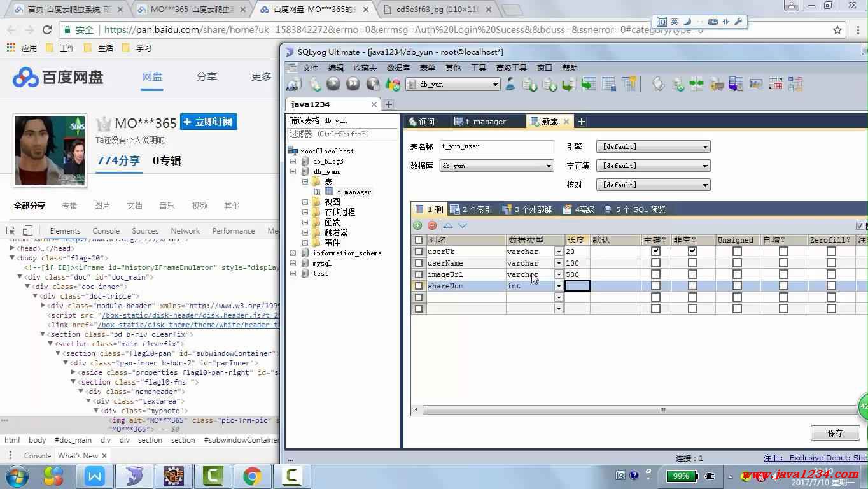Open the 2 个索引 indexes tab
The image size is (868, 489).
pos(471,209)
